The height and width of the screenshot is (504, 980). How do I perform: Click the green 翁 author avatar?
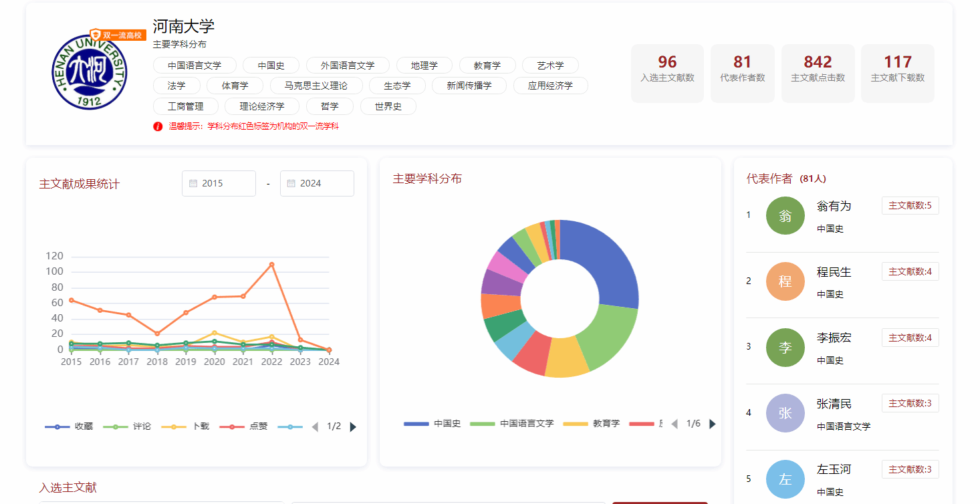pyautogui.click(x=785, y=215)
